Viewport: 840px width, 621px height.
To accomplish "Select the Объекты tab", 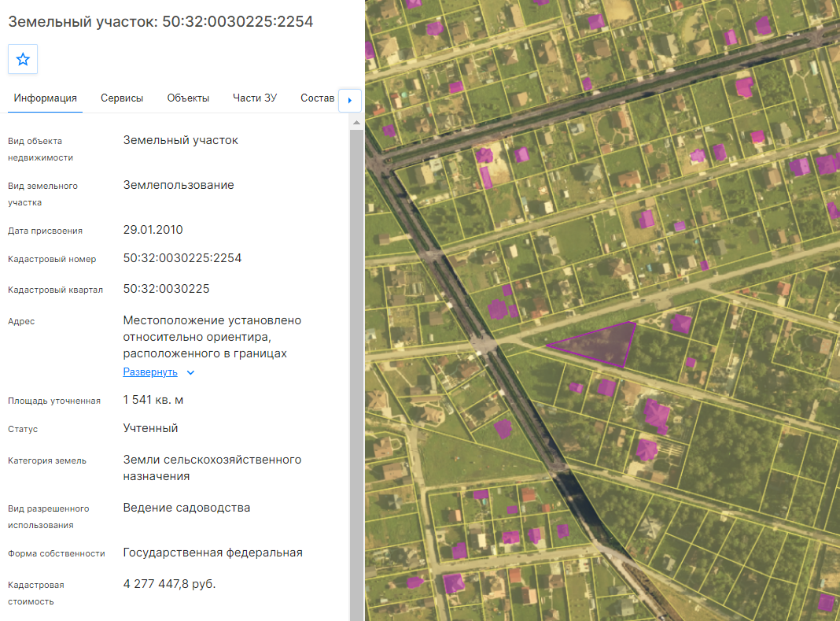I will coord(188,98).
